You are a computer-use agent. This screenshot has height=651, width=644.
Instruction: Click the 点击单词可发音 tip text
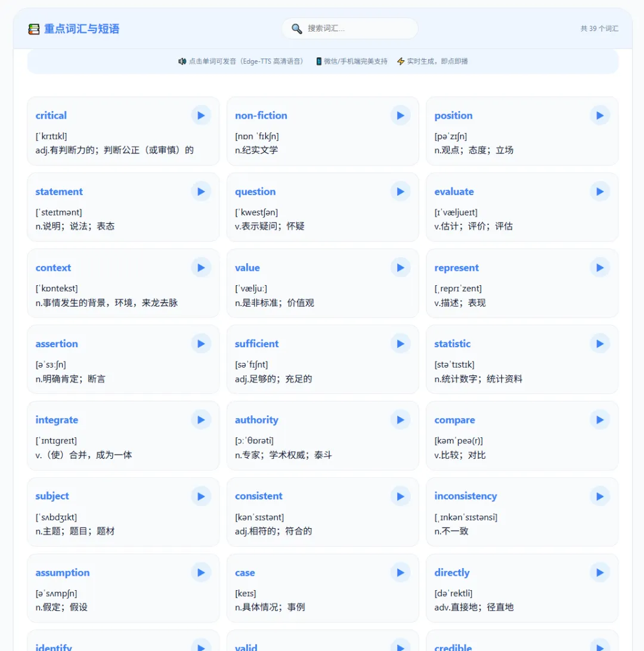[246, 61]
